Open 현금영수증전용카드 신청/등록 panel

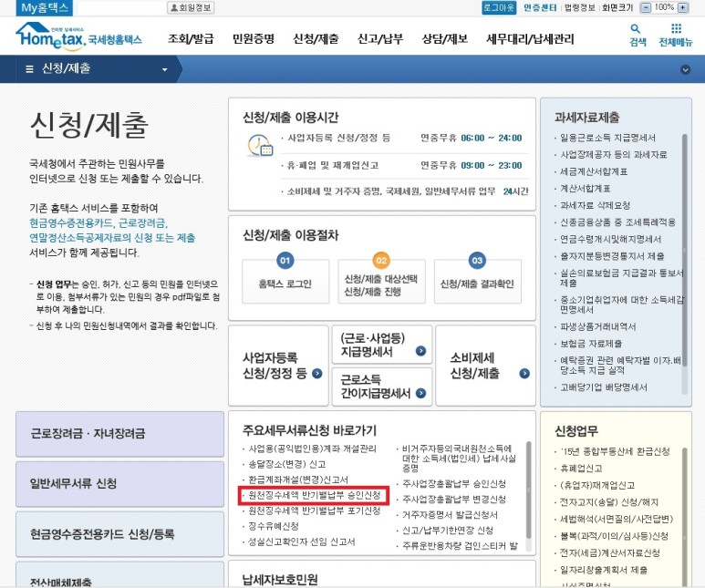[119, 534]
